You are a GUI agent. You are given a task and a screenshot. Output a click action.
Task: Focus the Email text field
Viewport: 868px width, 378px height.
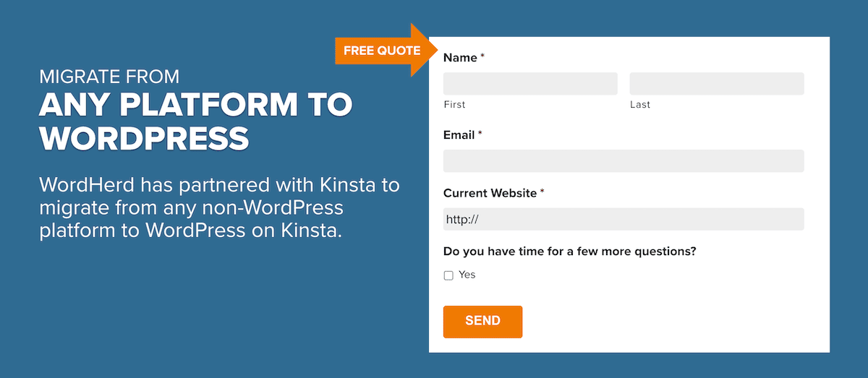coord(623,160)
